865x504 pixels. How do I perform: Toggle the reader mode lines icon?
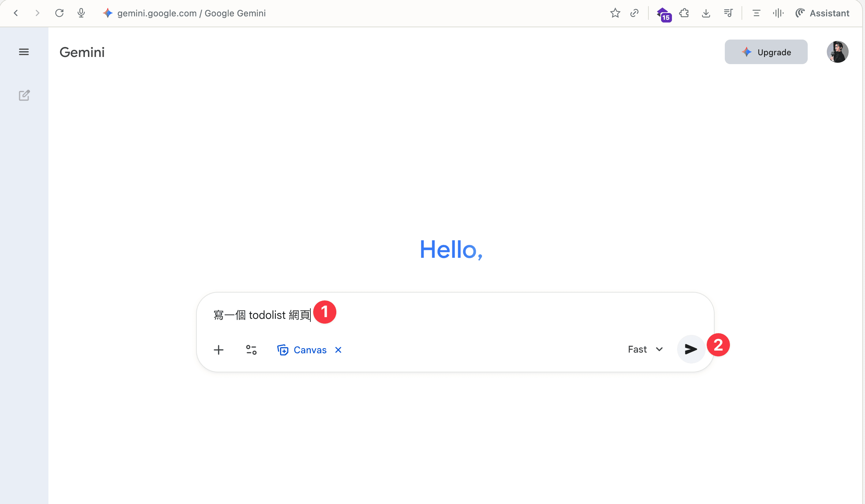pos(756,13)
